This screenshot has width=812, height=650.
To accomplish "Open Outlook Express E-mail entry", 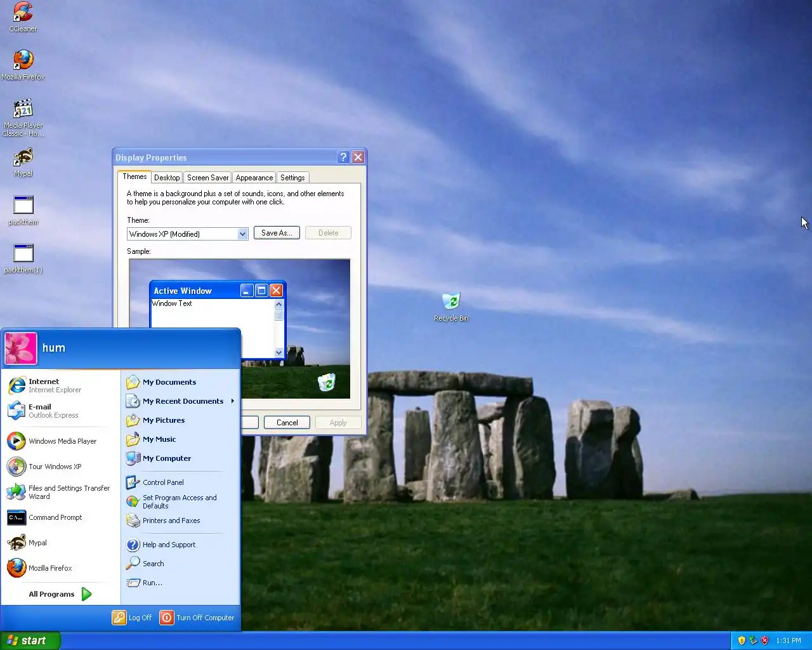I will (61, 411).
